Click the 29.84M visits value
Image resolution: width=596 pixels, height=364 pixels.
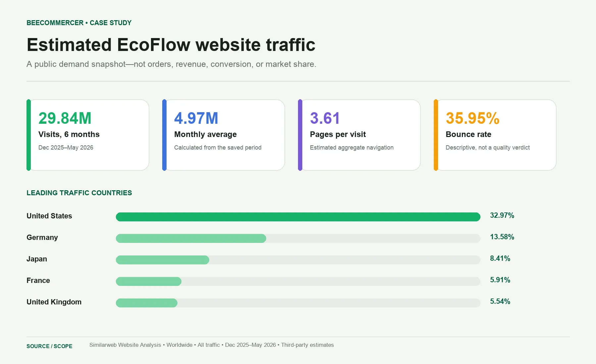click(x=65, y=118)
